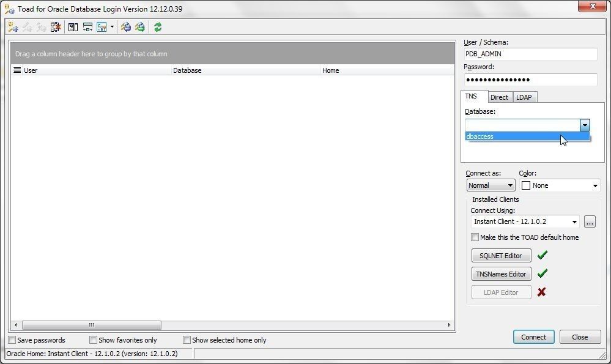Click the red X beside LDAP Editor

click(541, 292)
